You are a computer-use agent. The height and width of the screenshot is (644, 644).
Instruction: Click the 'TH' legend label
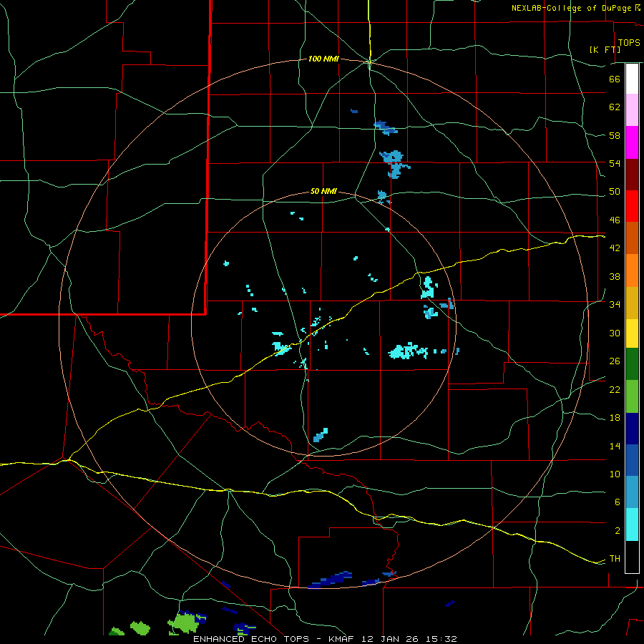[615, 559]
